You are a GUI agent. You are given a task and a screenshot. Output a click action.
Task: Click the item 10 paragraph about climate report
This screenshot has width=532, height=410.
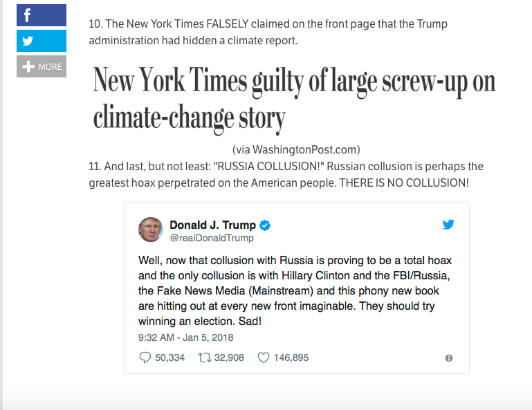click(x=268, y=32)
